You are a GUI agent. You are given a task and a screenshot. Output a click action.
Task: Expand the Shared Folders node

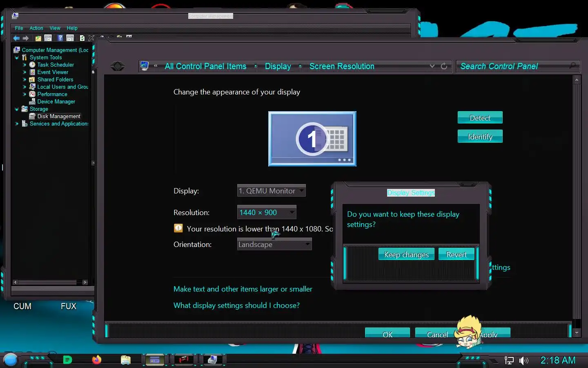(24, 80)
